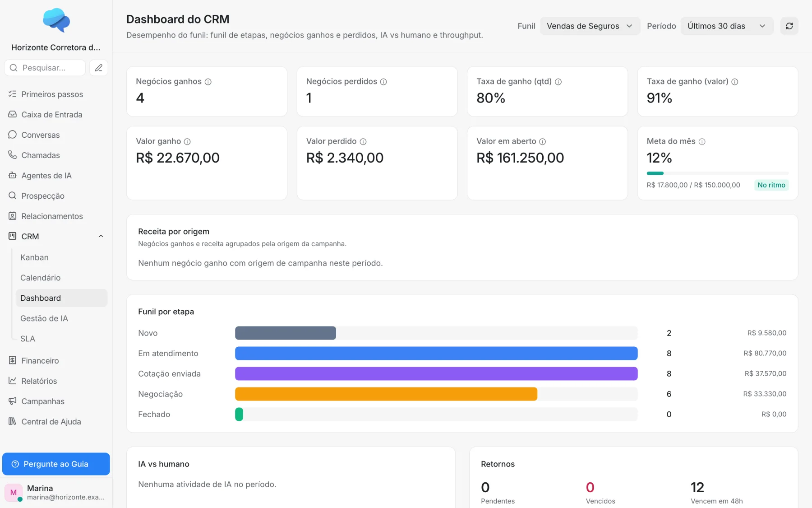
Task: Select Dashboard under CRM
Action: click(x=61, y=298)
